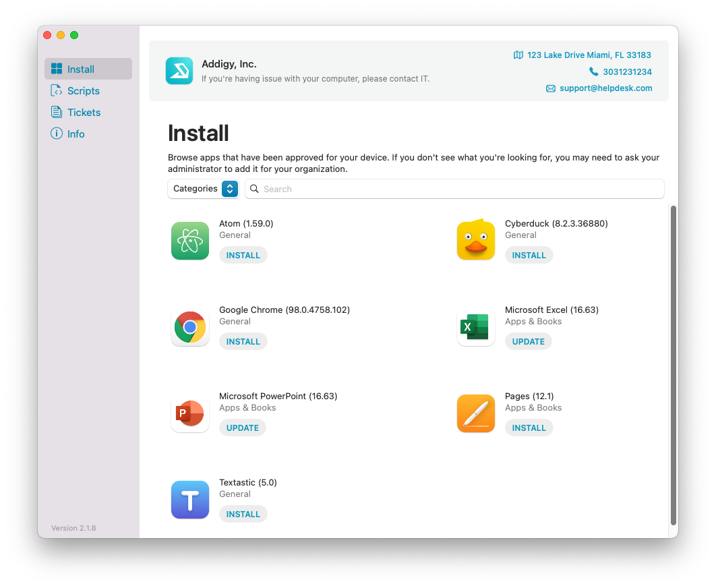Screen dimensions: 716x588
Task: Email support@helpdesk.com link
Action: 605,88
